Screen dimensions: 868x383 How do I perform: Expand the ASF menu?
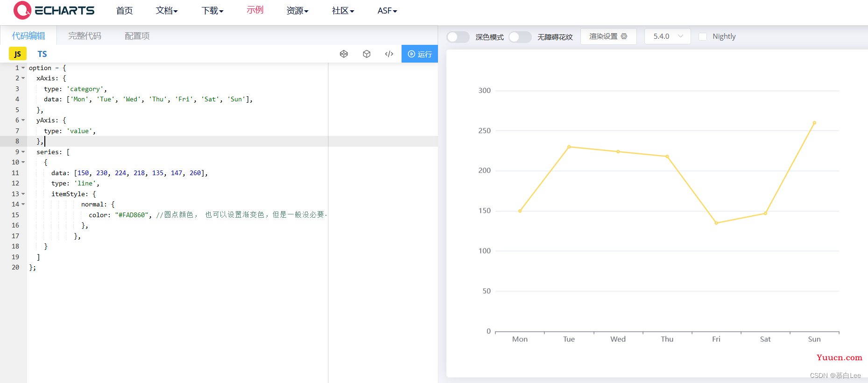tap(387, 10)
